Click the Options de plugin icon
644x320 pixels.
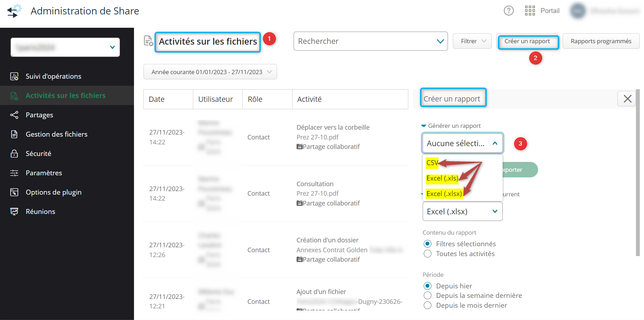point(14,192)
